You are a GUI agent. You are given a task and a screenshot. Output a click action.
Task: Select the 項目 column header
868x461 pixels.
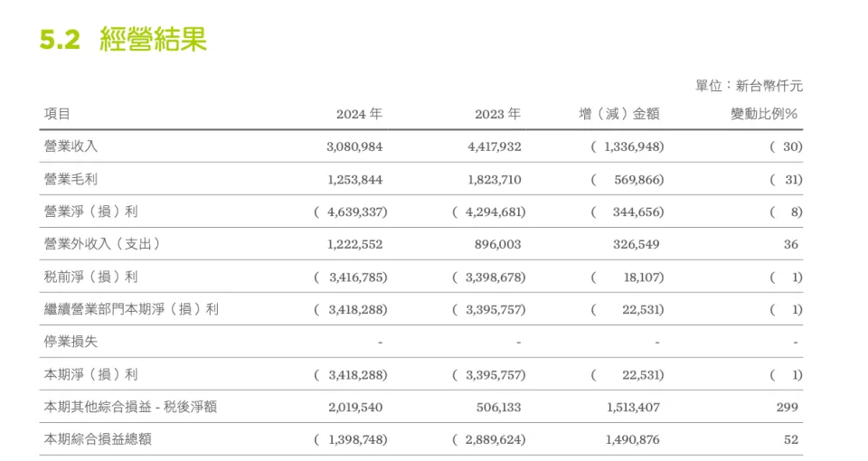57,114
